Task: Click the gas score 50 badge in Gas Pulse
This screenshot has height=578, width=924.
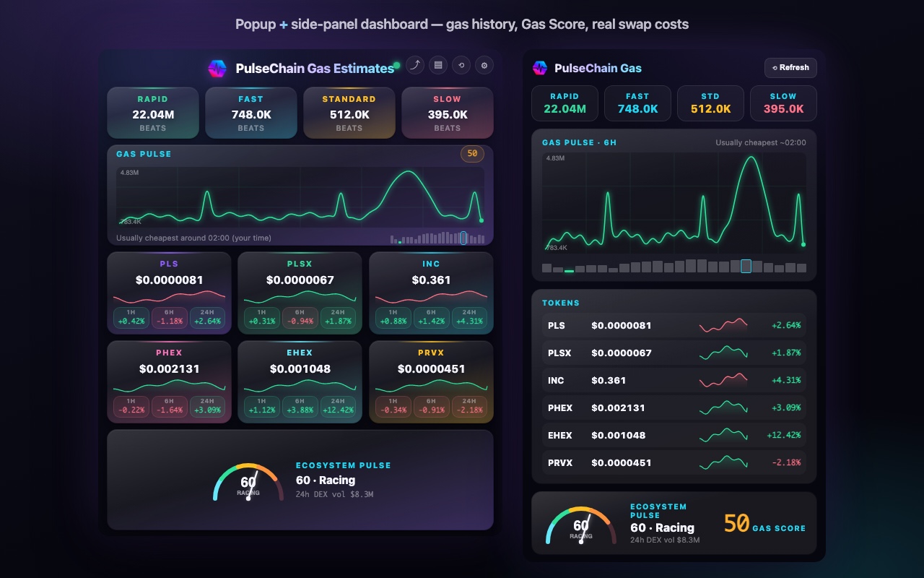Action: (472, 154)
